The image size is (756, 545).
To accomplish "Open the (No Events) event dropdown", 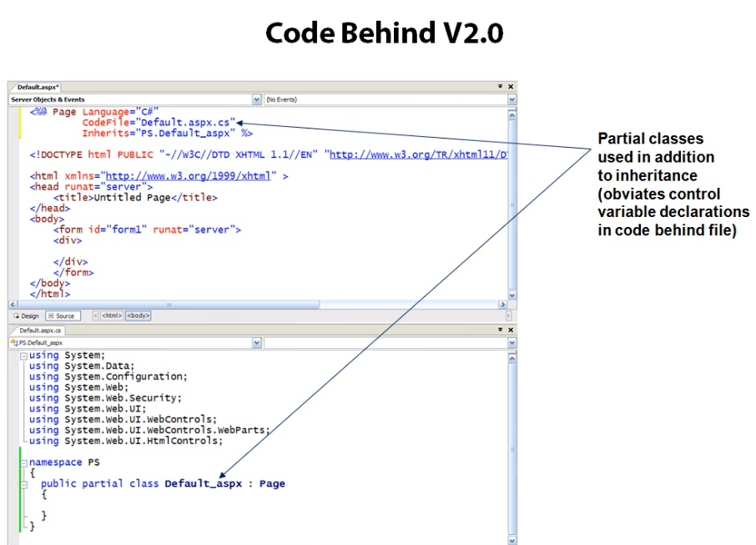I will 510,99.
